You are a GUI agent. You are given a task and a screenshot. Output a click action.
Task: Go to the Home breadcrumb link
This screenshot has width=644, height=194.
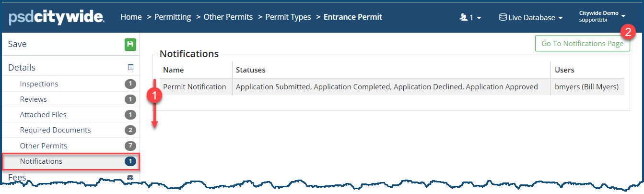pyautogui.click(x=131, y=17)
